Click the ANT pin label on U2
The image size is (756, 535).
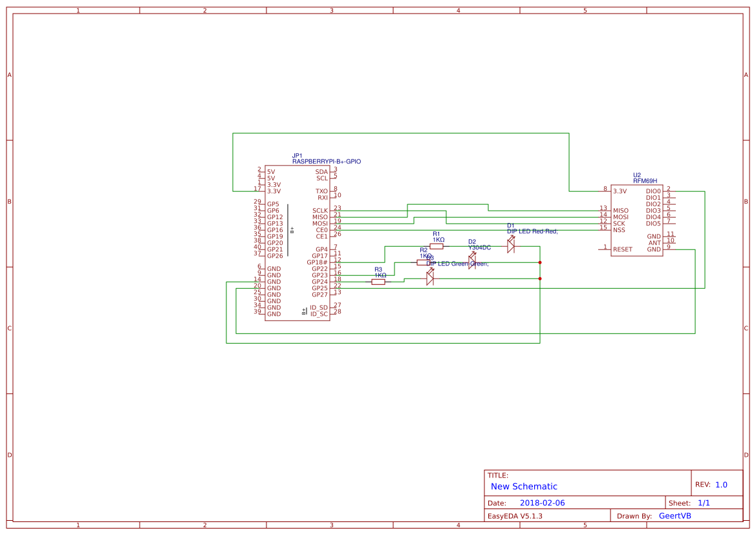coord(654,243)
